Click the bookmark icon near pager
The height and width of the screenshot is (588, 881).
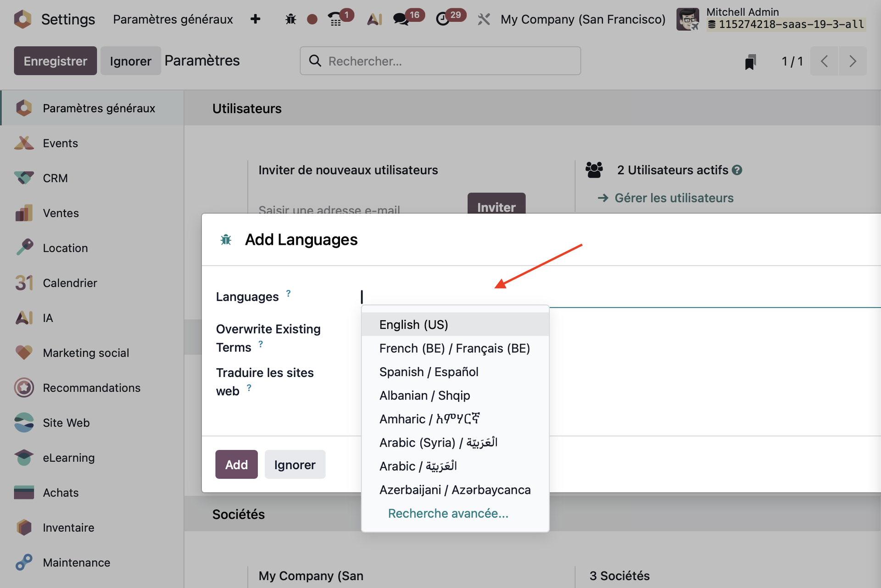point(750,61)
